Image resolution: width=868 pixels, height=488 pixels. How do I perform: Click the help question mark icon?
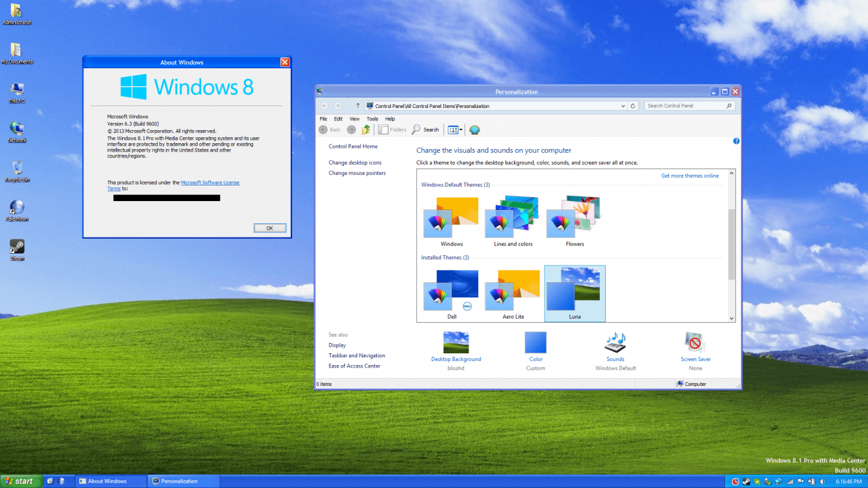point(736,141)
